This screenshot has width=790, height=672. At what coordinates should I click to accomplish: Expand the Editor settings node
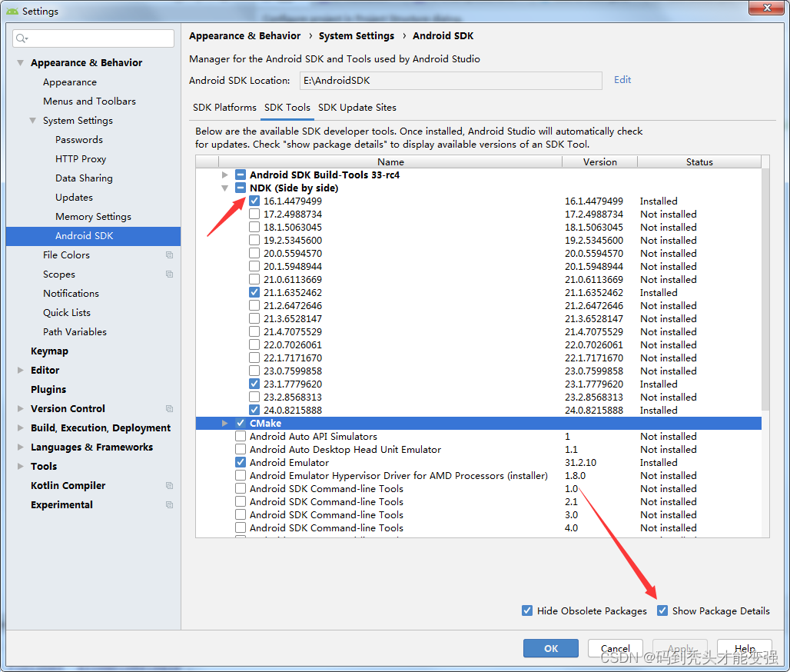click(20, 370)
